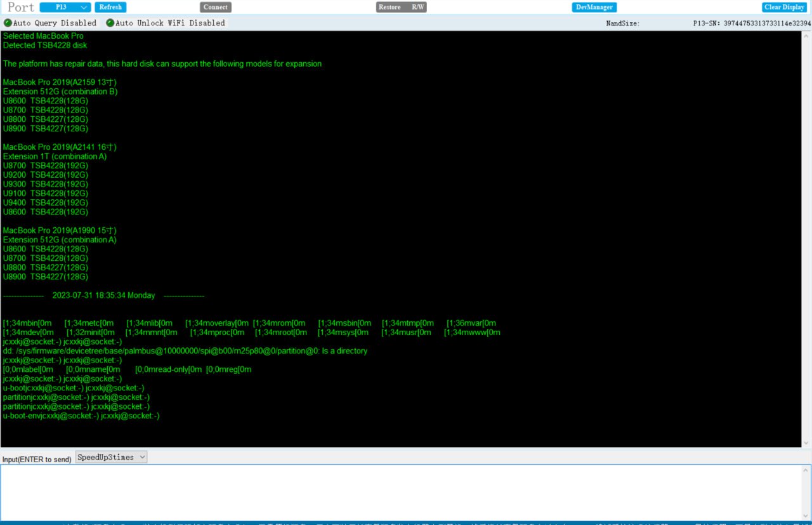Click the '[0;0mlabel[0m' output line

[128, 369]
